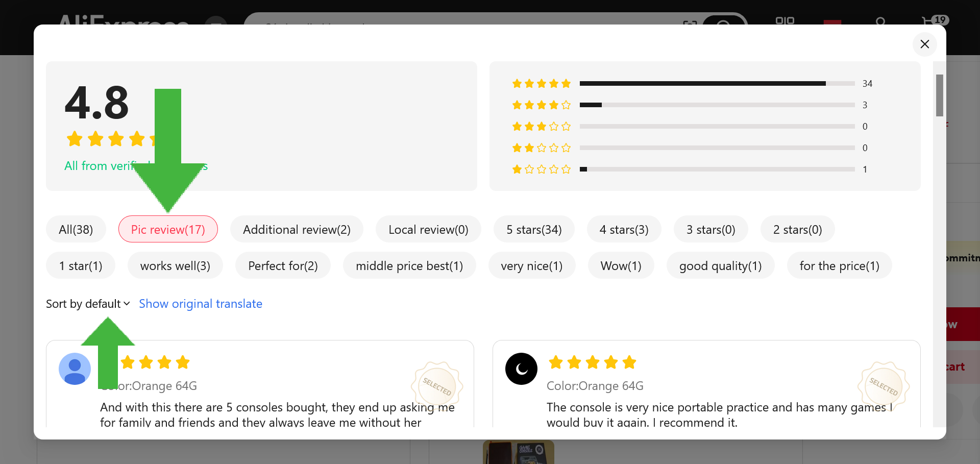Click the black moon avatar icon
Screen dimensions: 980x464
521,369
